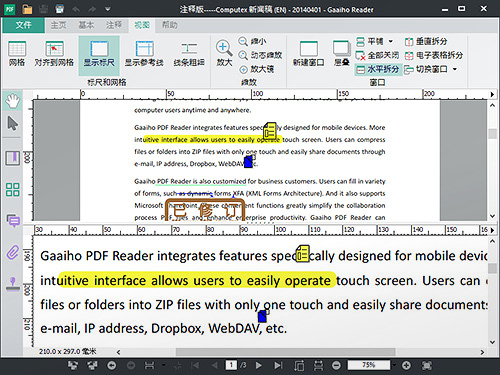
Task: Toggle 线条粗细 line weights
Action: tap(189, 54)
